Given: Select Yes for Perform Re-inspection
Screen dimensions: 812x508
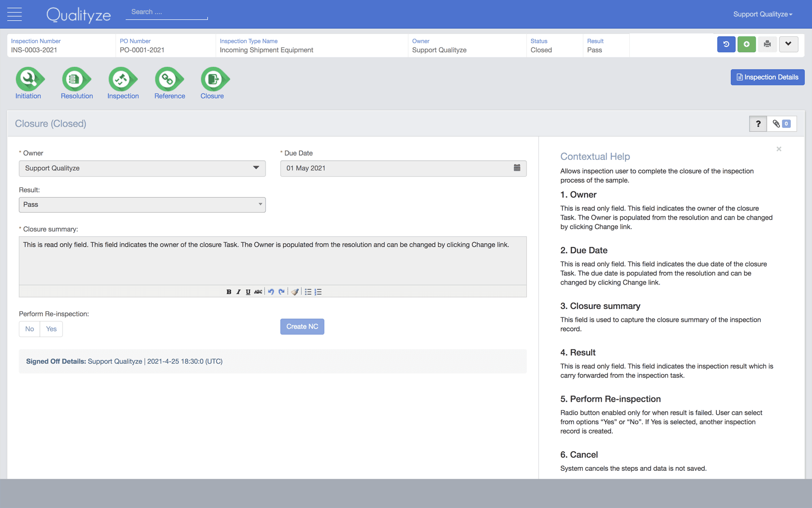Looking at the screenshot, I should [x=51, y=329].
